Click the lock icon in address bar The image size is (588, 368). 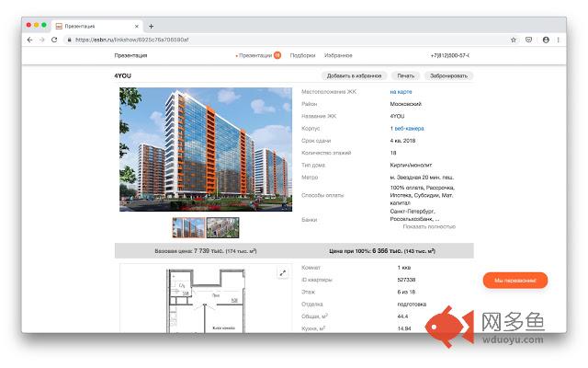point(70,40)
